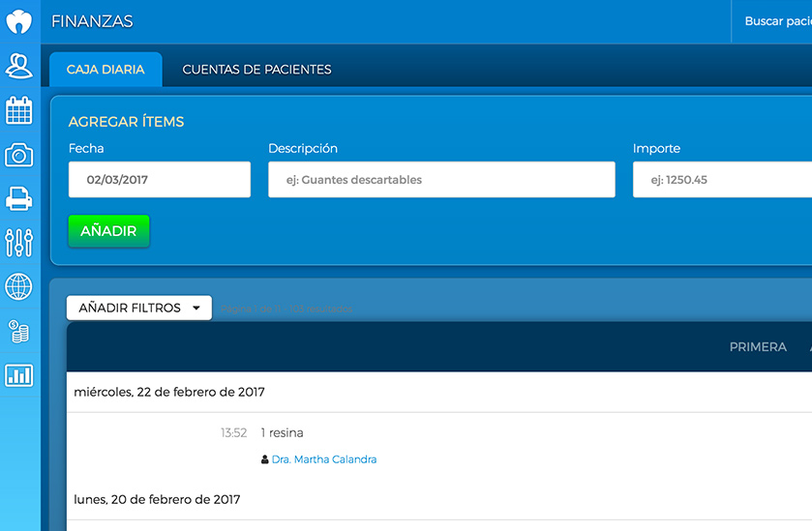Screen dimensions: 812x531
Task: Go to PRIMERA page link
Action: (x=758, y=347)
